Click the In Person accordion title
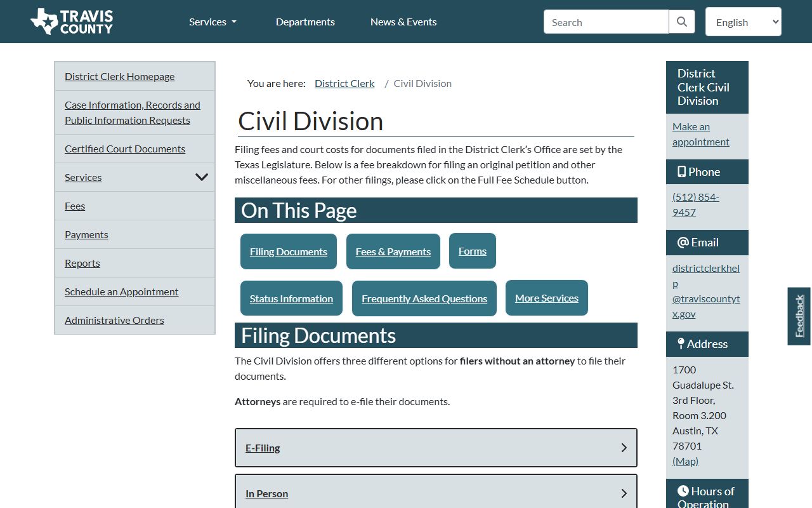Image resolution: width=812 pixels, height=508 pixels. point(266,493)
